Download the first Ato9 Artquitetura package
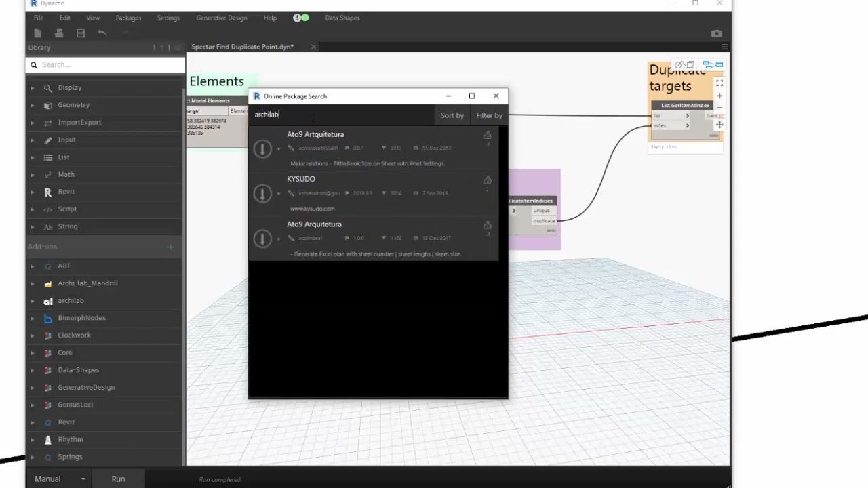The height and width of the screenshot is (488, 868). (x=262, y=148)
